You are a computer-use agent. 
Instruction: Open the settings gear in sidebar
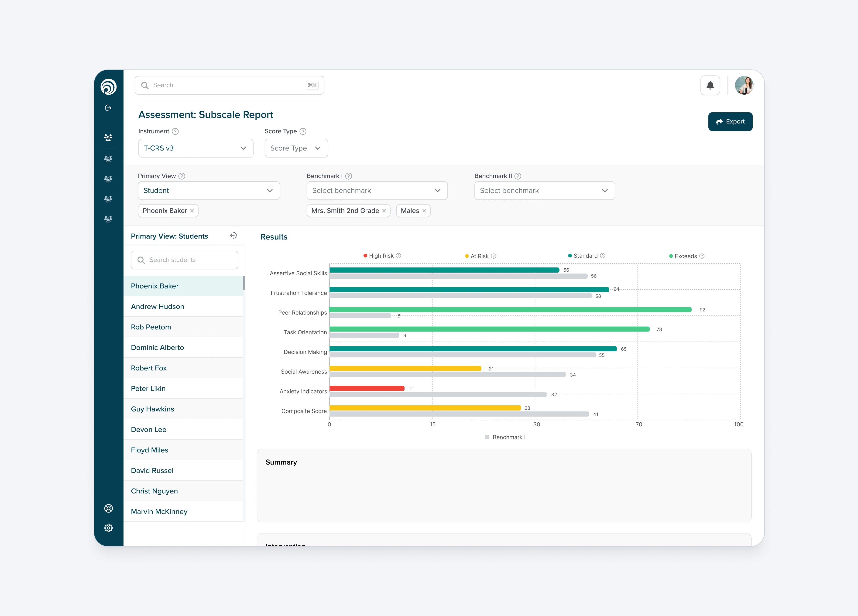coord(109,528)
